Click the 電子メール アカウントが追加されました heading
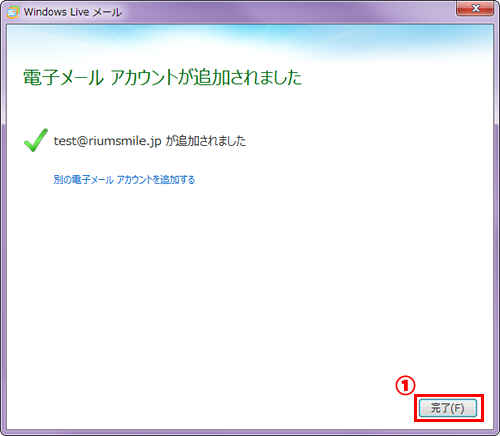The height and width of the screenshot is (436, 500). pyautogui.click(x=162, y=77)
